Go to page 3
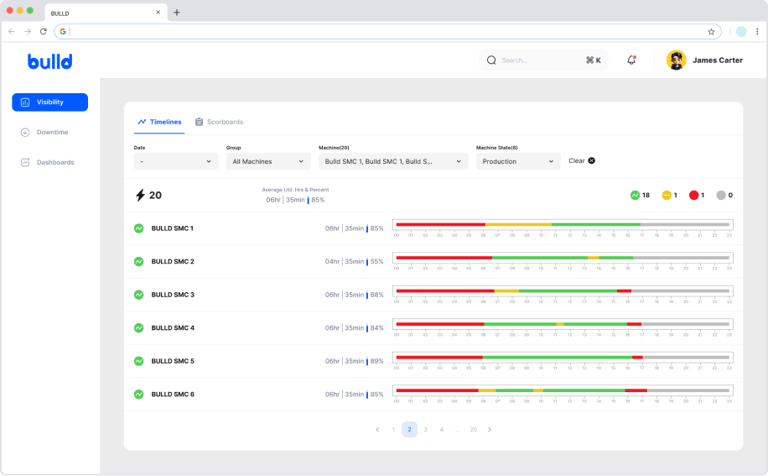Screen dimensions: 768x476 click(x=425, y=429)
